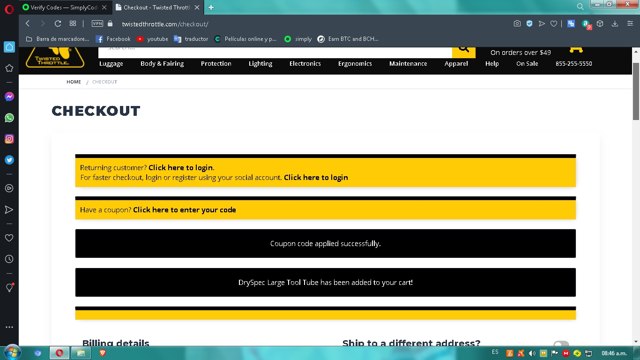Screen dimensions: 640x360
Task: Open a new browser tab
Action: pos(211,7)
